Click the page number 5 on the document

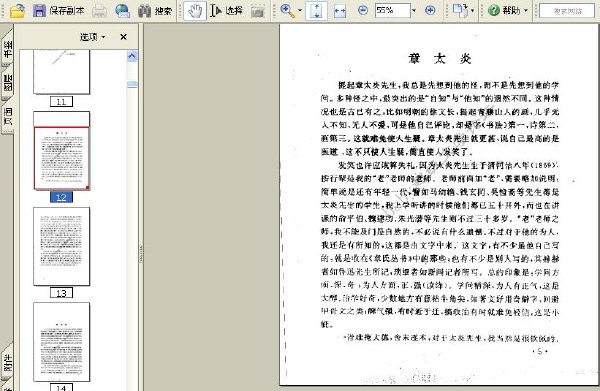coord(540,351)
